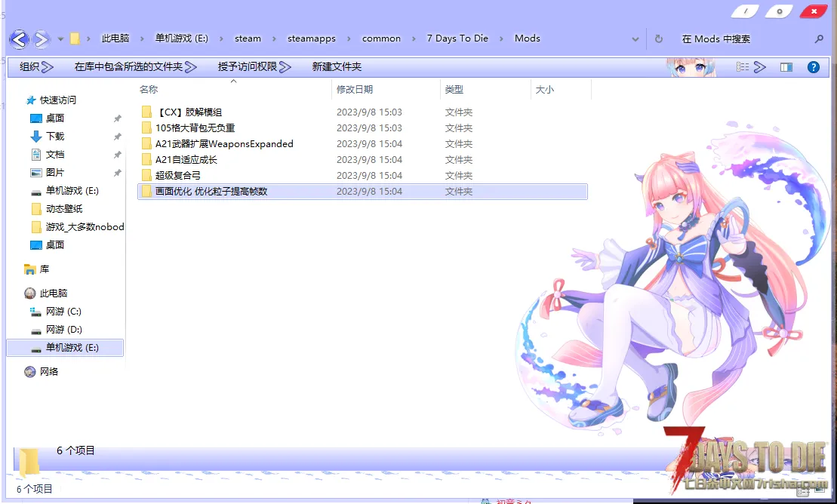Expand chevron after steamapps in breadcrumb
The height and width of the screenshot is (504, 837).
(x=349, y=39)
